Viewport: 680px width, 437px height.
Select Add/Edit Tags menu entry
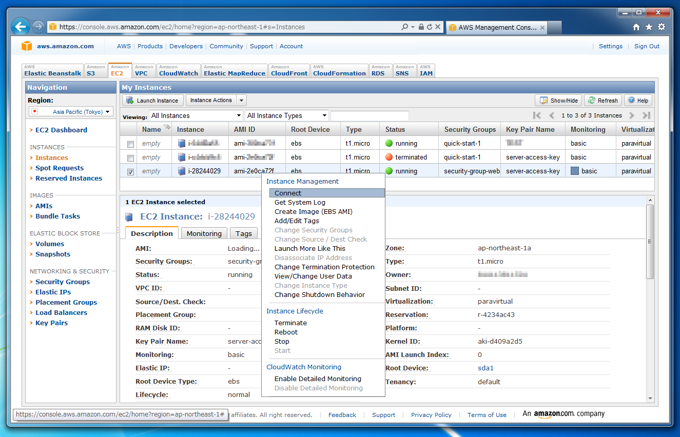tap(297, 221)
